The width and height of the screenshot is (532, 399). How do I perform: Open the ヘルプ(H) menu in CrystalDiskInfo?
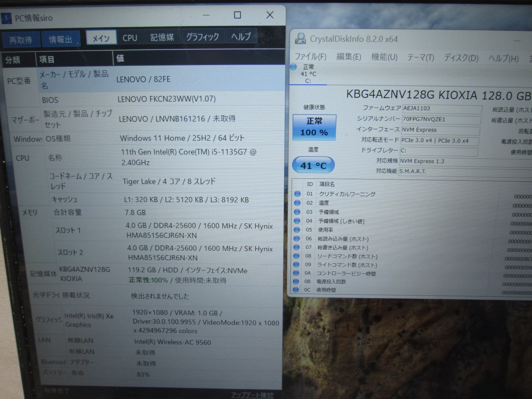[x=503, y=59]
